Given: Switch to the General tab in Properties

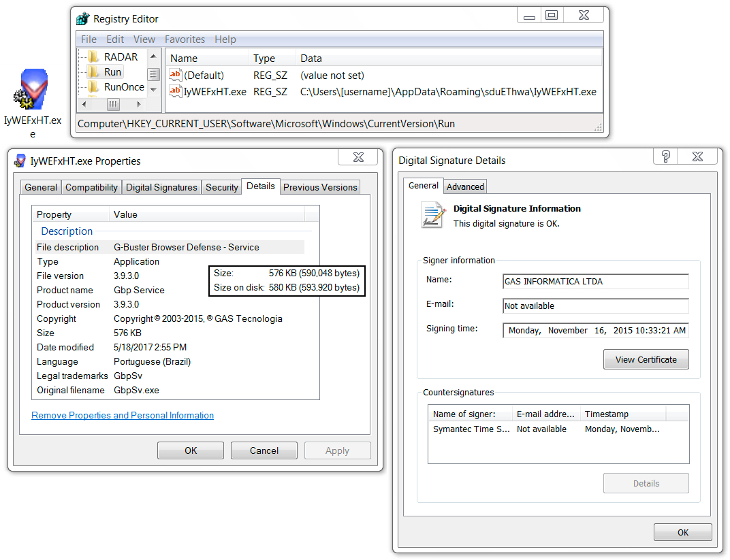Looking at the screenshot, I should 41,187.
